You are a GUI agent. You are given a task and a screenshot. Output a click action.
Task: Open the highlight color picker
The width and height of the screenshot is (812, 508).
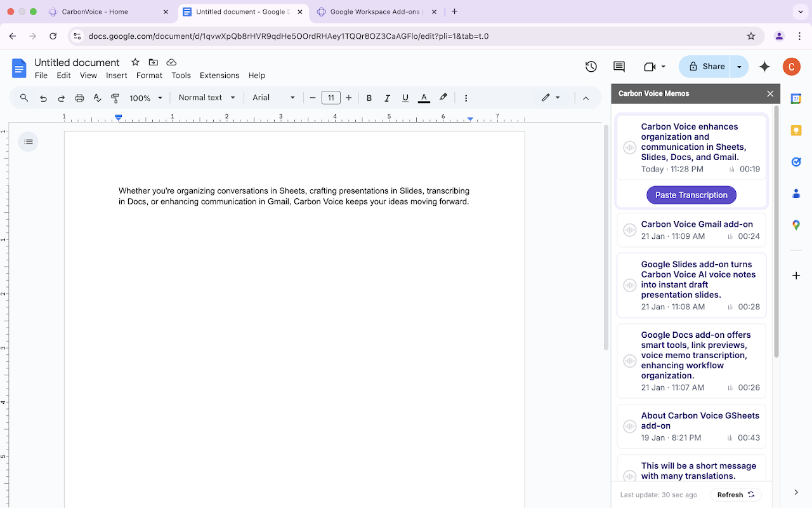[x=443, y=98]
